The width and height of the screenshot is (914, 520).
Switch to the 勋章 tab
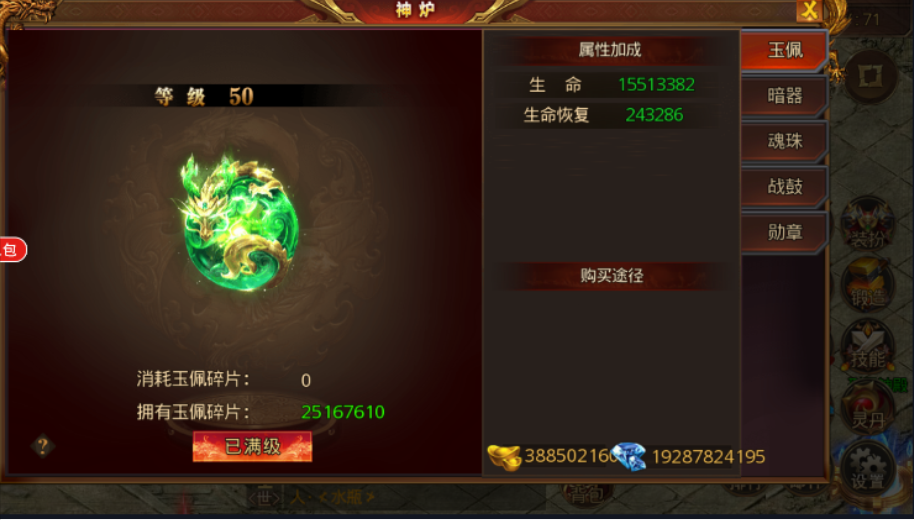click(783, 232)
